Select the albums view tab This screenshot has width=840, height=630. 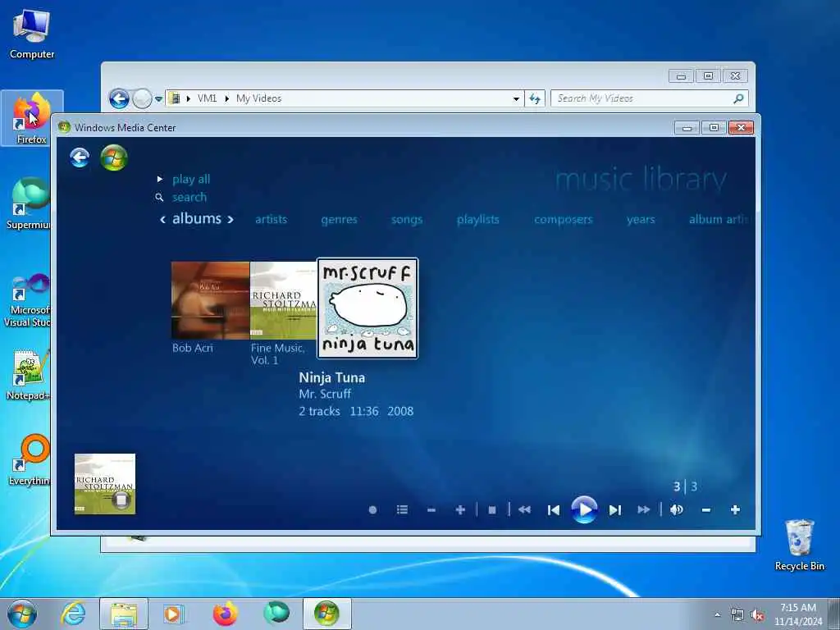197,218
